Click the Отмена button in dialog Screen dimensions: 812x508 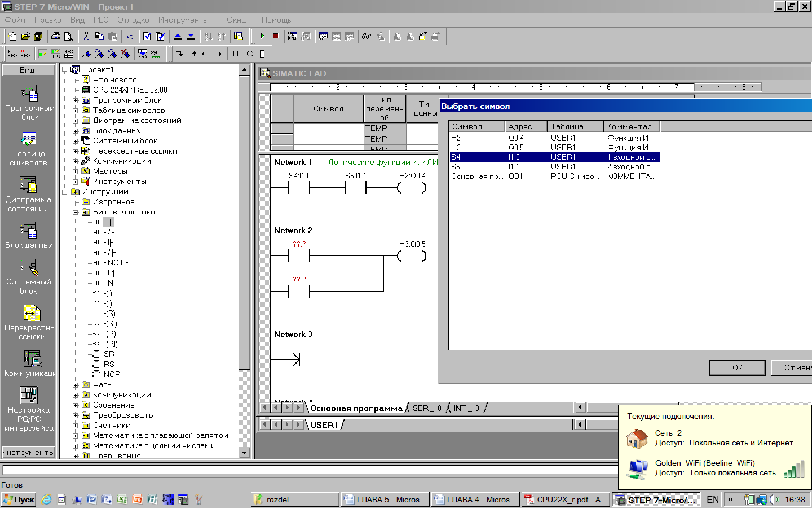pos(792,367)
